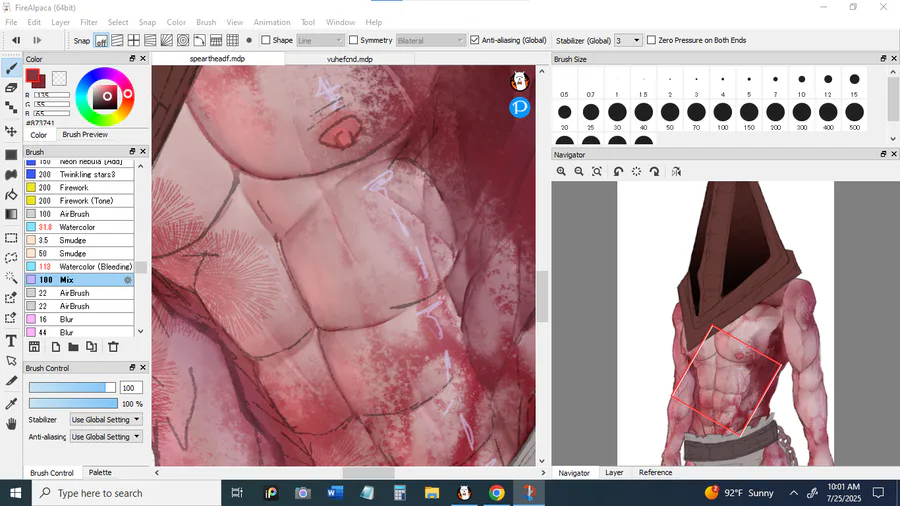900x506 pixels.
Task: Enable the radial snap guide
Action: click(166, 40)
